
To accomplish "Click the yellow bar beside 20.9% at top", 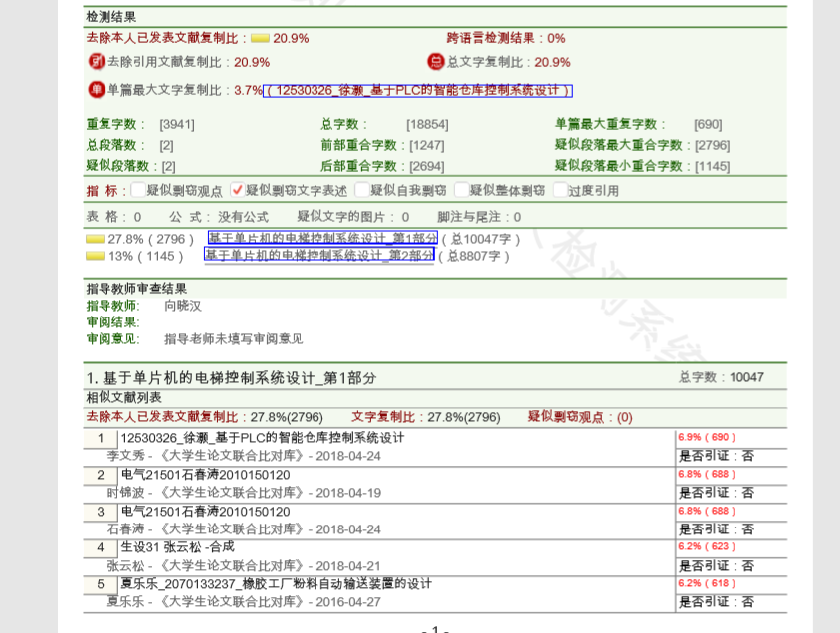I will (x=260, y=38).
